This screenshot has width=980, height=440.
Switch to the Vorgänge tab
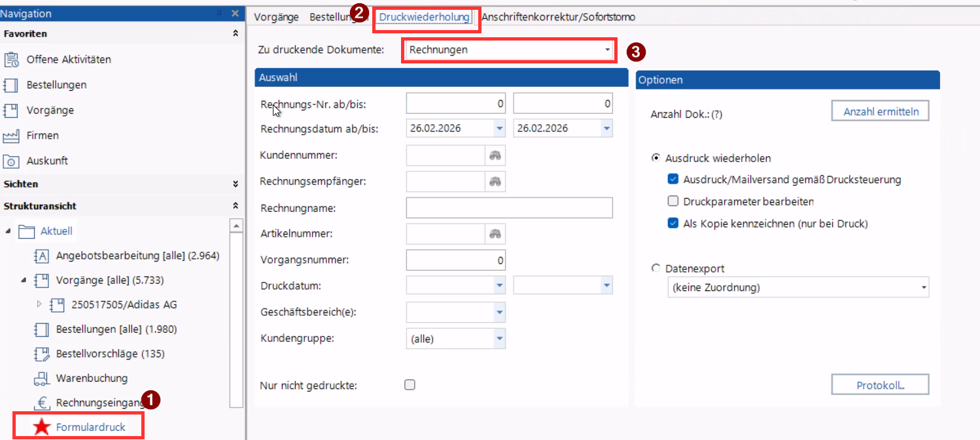coord(276,17)
